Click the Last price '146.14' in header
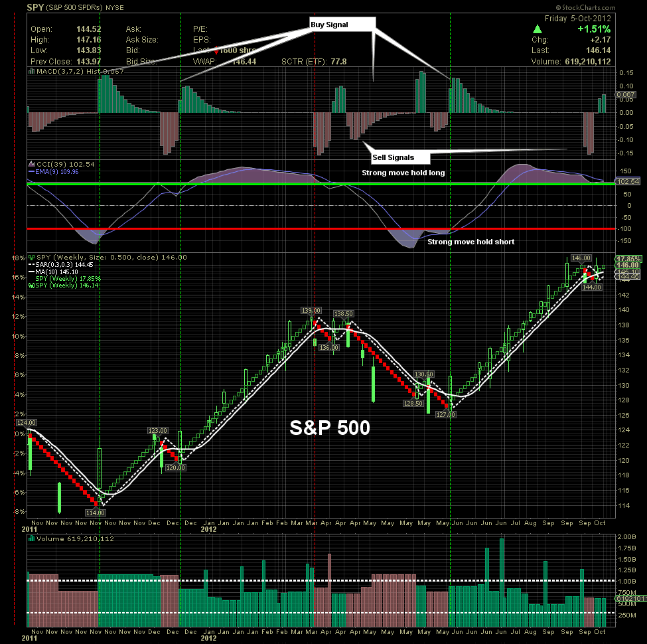This screenshot has height=644, width=647. [599, 50]
